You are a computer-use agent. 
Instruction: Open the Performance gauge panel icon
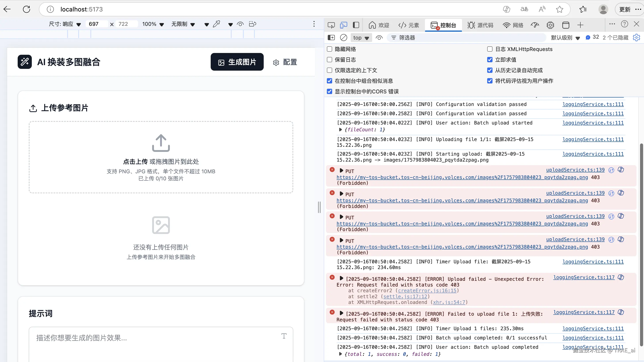535,25
